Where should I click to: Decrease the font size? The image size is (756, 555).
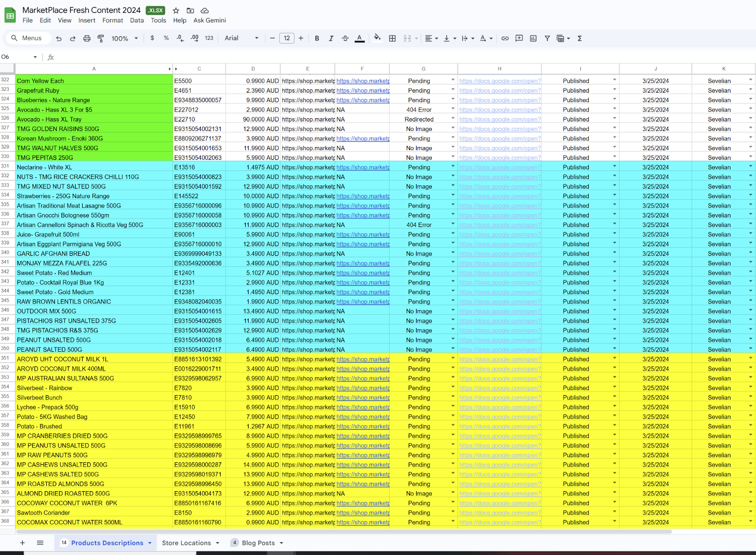click(x=273, y=38)
